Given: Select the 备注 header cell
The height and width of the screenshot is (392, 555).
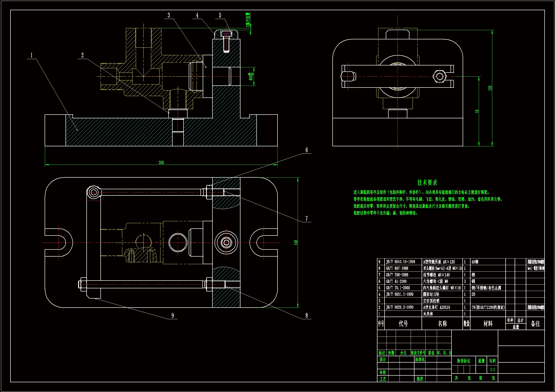Looking at the screenshot, I should coord(535,324).
